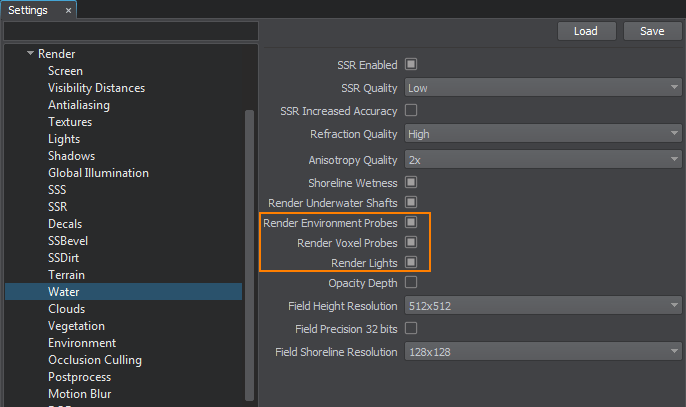The height and width of the screenshot is (407, 686).
Task: Click the settings search input field
Action: pyautogui.click(x=131, y=32)
